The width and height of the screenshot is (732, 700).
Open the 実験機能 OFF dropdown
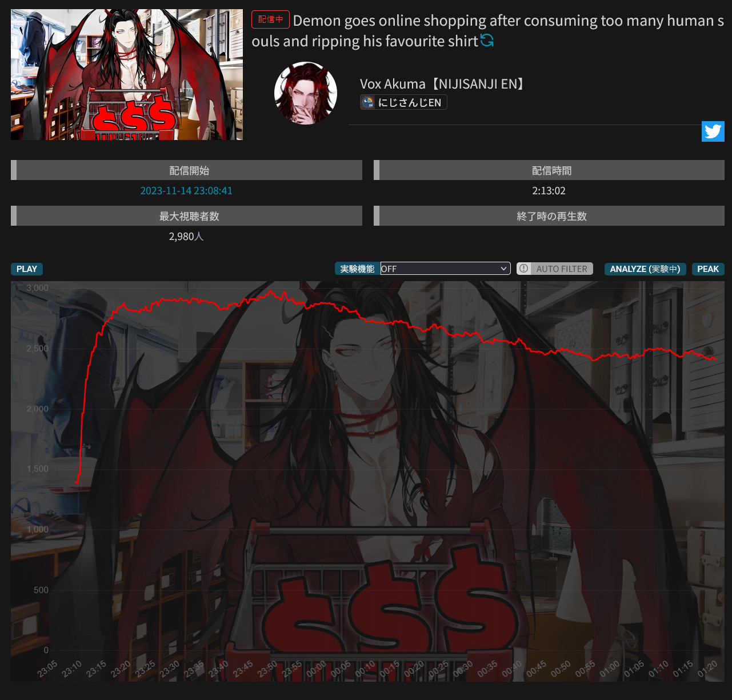tap(445, 269)
